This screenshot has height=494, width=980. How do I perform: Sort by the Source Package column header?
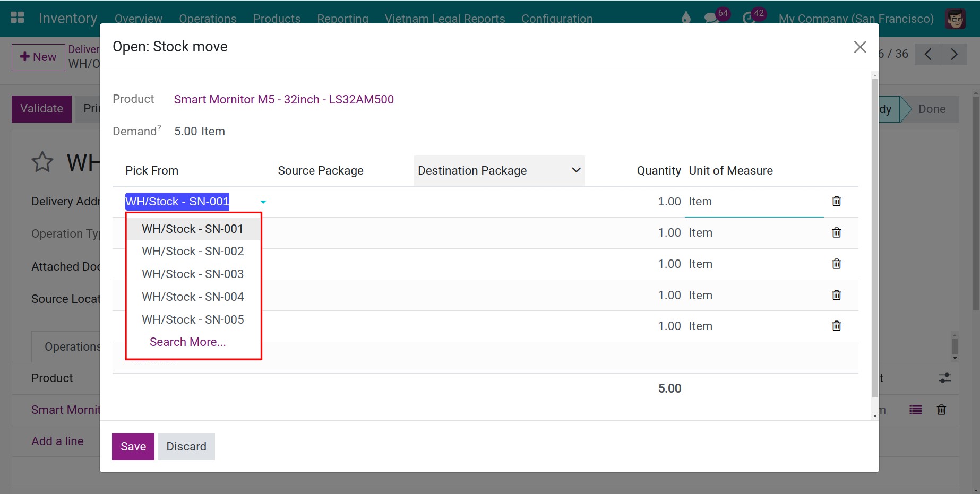pyautogui.click(x=321, y=170)
